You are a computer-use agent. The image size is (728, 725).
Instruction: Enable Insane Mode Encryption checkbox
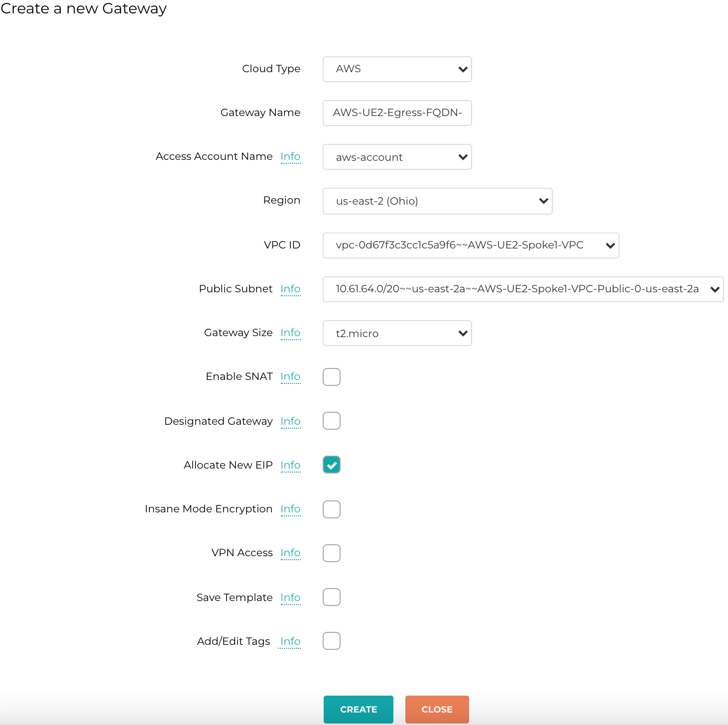tap(332, 509)
